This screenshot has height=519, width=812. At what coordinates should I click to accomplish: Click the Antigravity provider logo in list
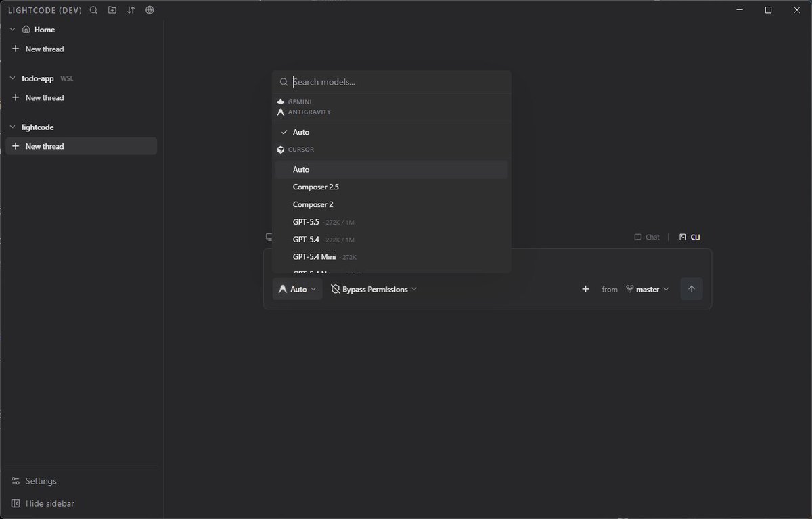(x=281, y=112)
